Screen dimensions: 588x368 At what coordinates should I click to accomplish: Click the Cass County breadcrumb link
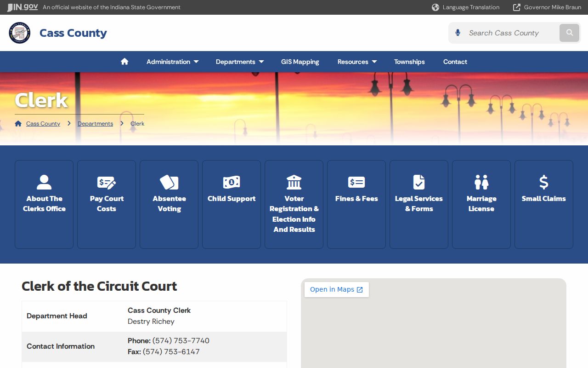(43, 123)
